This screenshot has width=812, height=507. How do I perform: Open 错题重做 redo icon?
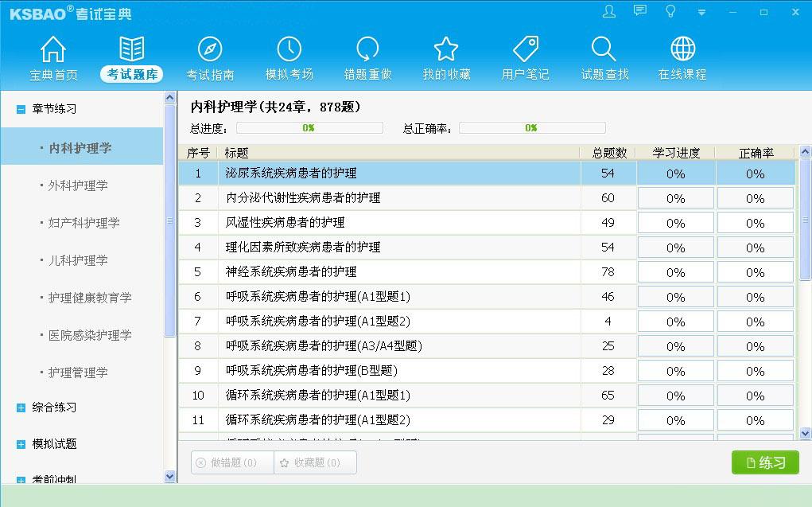[367, 50]
